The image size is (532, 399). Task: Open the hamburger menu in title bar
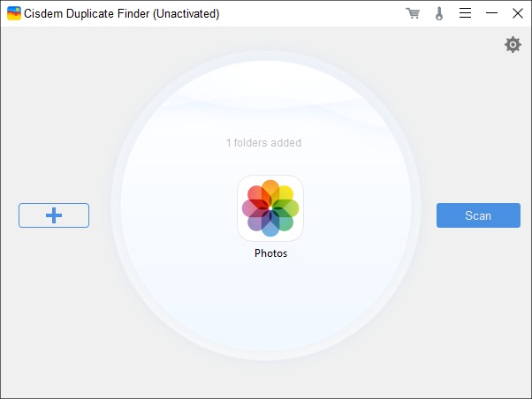click(465, 13)
